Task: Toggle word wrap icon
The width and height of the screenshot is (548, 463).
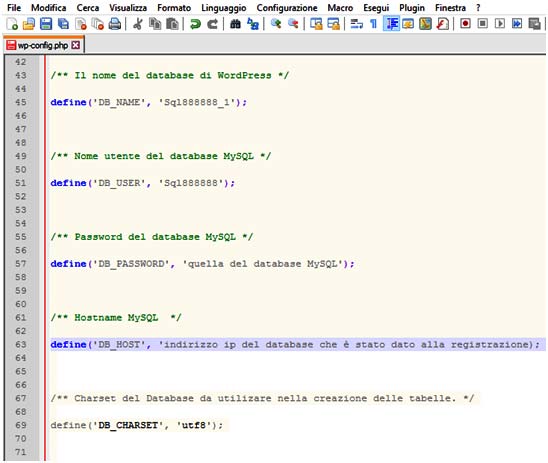Action: pyautogui.click(x=356, y=24)
